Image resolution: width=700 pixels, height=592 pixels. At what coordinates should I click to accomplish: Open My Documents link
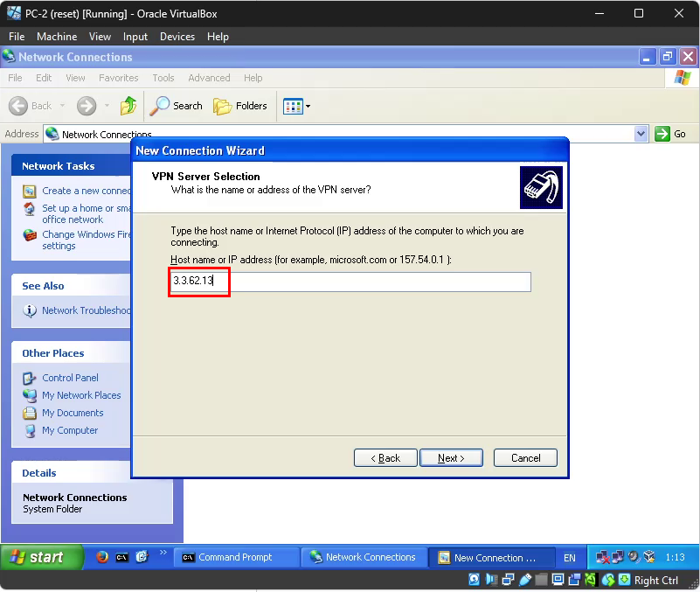[x=73, y=413]
